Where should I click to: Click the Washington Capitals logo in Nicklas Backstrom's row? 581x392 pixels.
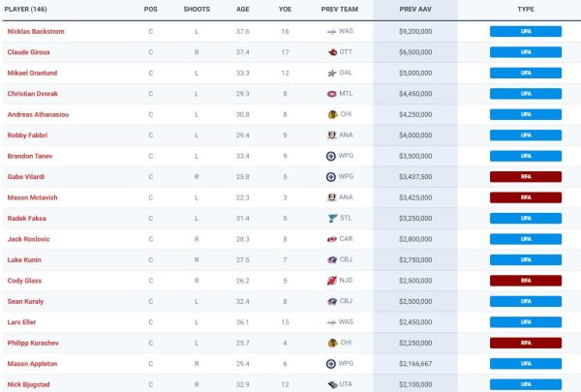click(332, 31)
